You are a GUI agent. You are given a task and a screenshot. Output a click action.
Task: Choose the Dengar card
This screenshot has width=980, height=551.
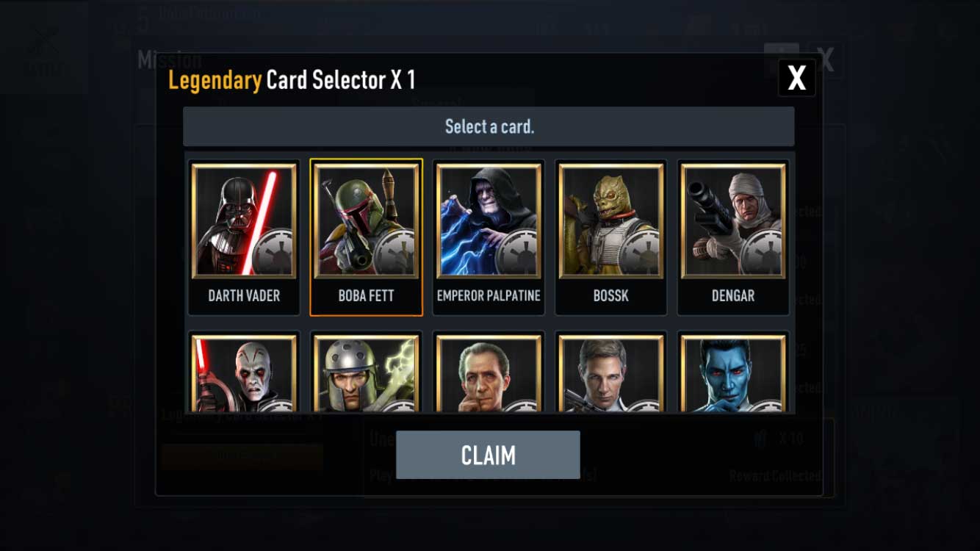pyautogui.click(x=733, y=237)
